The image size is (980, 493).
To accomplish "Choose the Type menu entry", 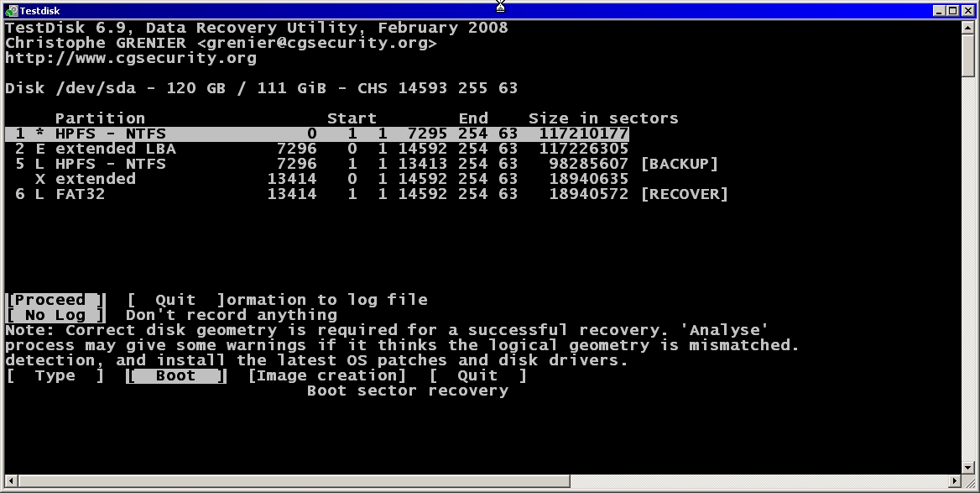I will click(55, 375).
